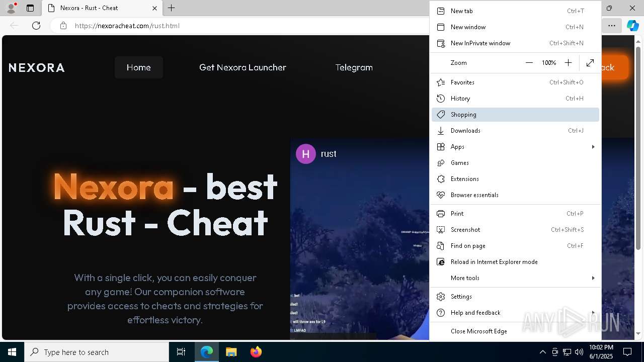Open a new tab with plus button
Screen dimensions: 644x362
point(172,8)
